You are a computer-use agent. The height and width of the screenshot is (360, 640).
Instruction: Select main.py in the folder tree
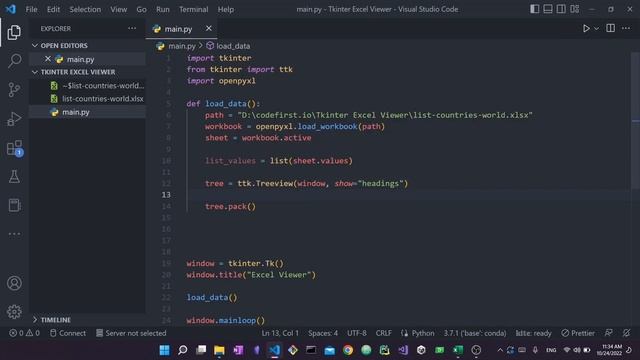tap(87, 112)
